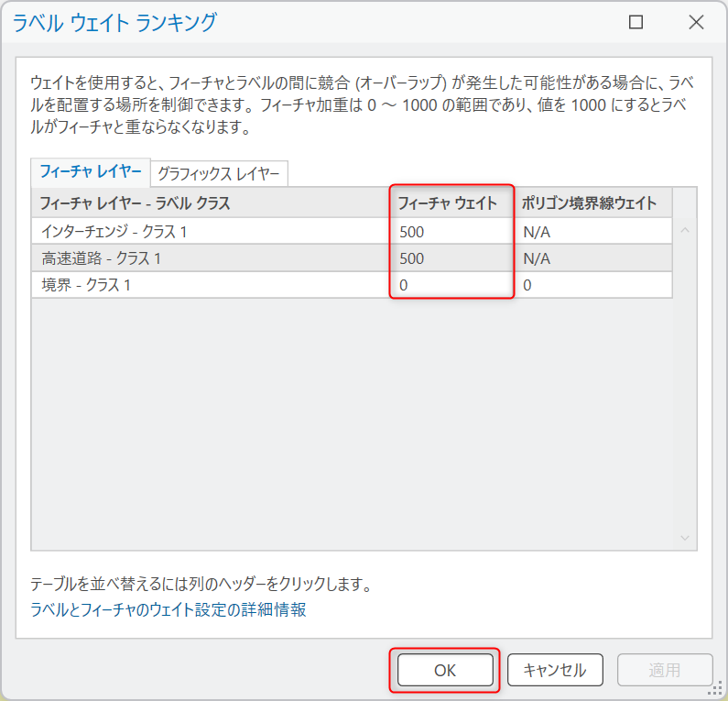Screen dimensions: 728x701
Task: Click N/A polygon weight cell for インターチェンジ
Action: click(592, 231)
